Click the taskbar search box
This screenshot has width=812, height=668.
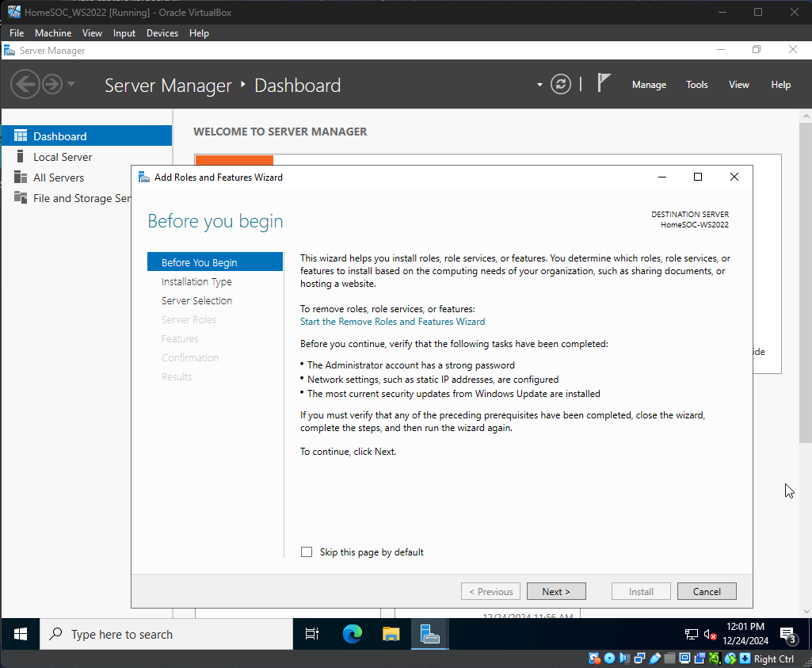[166, 634]
